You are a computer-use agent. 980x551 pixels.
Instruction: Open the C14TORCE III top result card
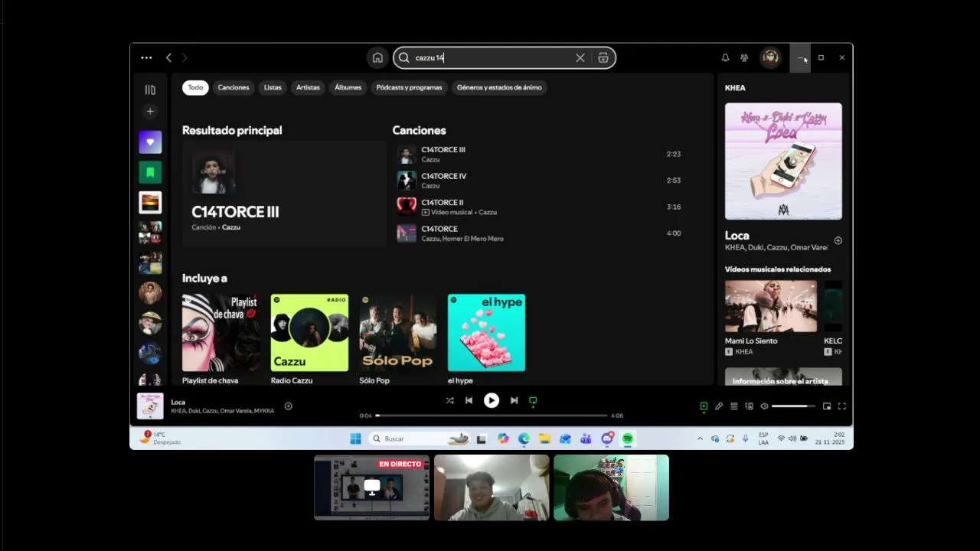point(284,194)
